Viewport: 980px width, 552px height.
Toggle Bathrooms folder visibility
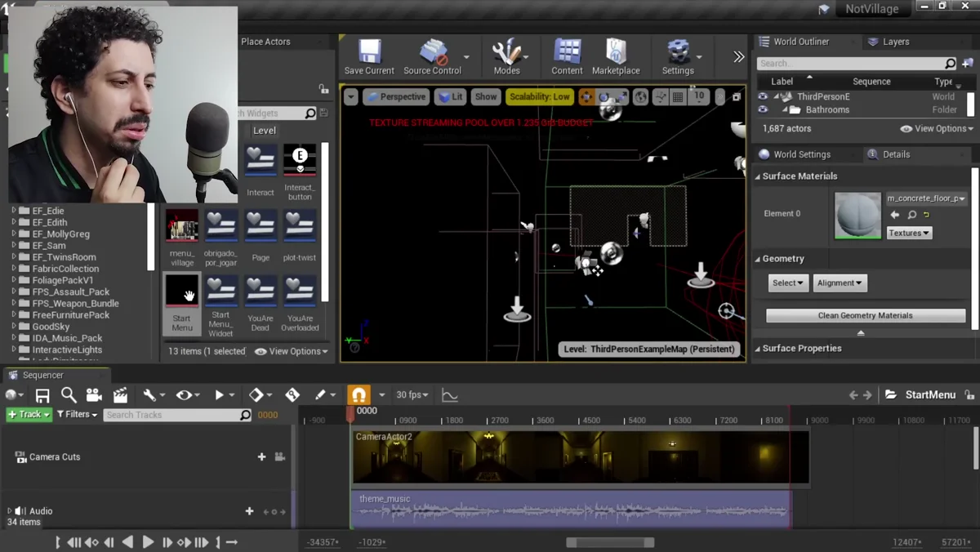[763, 109]
